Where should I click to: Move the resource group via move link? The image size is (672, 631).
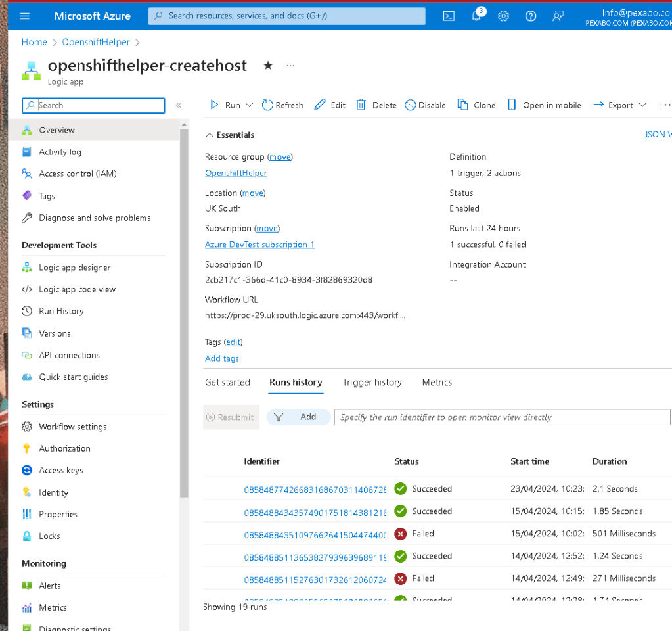click(x=280, y=157)
